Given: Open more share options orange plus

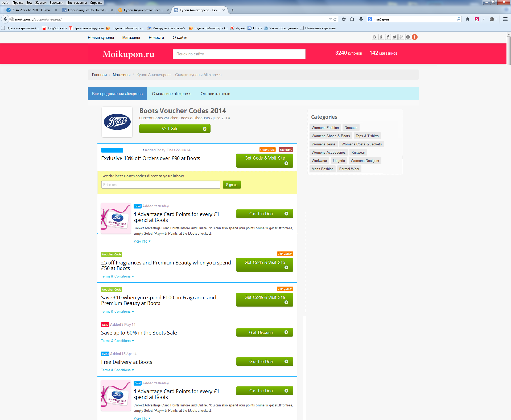Looking at the screenshot, I should tap(415, 37).
